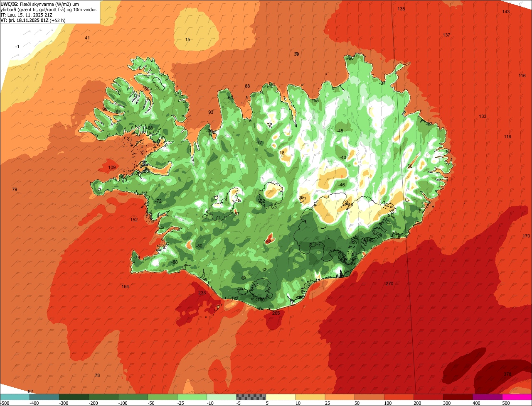Click map value 18 in central north
Screen dimensions: 532x406
pyautogui.click(x=282, y=153)
